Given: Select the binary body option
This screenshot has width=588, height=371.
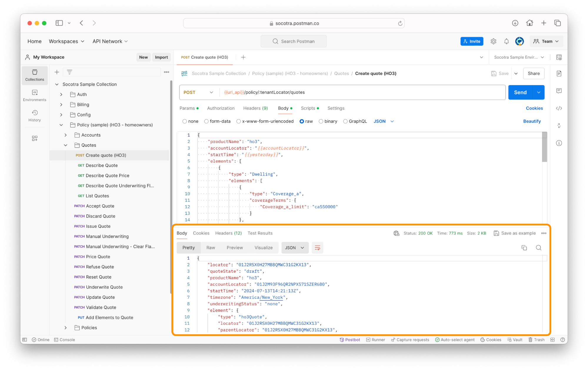Looking at the screenshot, I should pyautogui.click(x=321, y=121).
